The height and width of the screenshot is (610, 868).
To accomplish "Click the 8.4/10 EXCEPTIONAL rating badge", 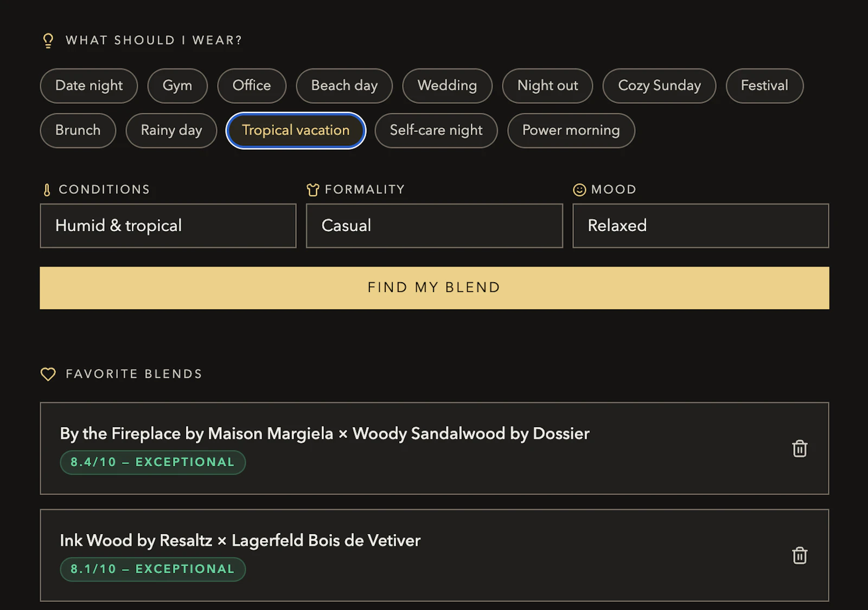I will (152, 462).
